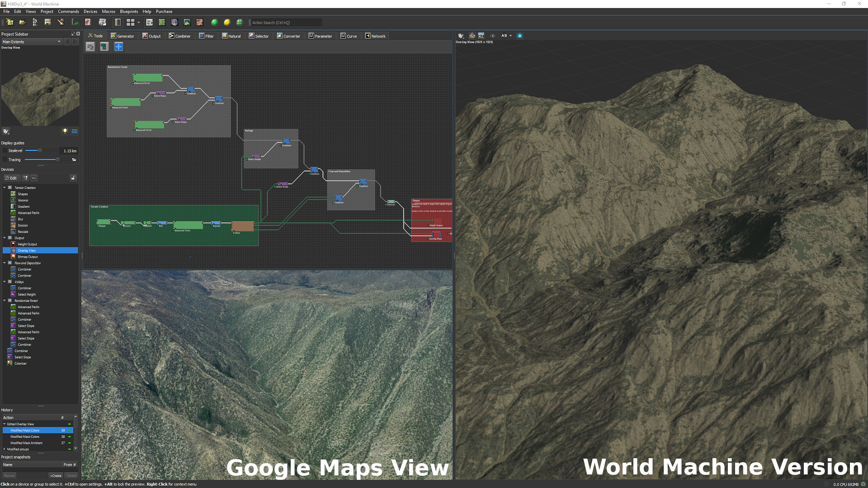Click the green tiled build sphere icon
Image resolution: width=868 pixels, height=488 pixels.
tap(240, 22)
